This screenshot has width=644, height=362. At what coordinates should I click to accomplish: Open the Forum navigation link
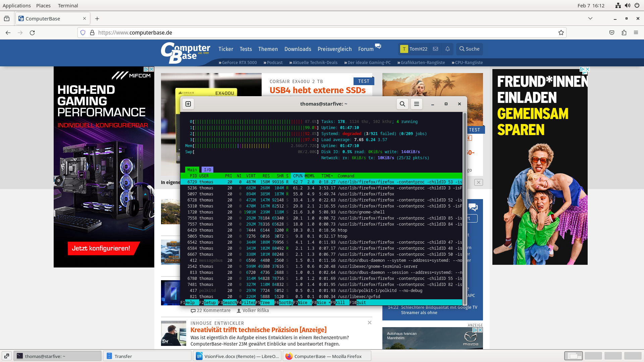pyautogui.click(x=366, y=49)
